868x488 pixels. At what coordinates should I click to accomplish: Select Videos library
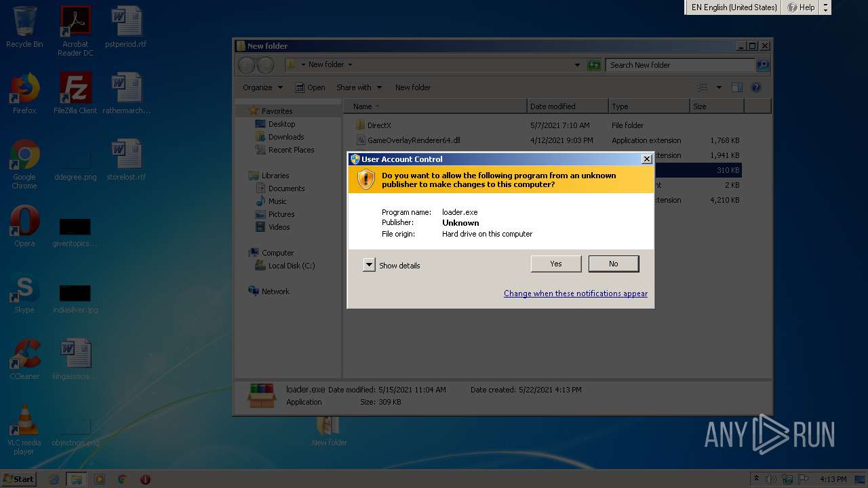pos(279,227)
